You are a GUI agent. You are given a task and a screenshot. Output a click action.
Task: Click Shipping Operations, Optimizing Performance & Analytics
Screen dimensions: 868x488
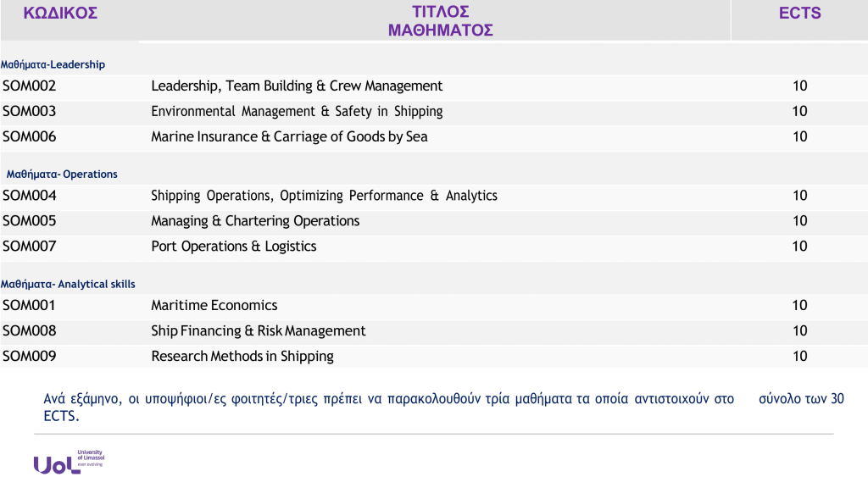coord(324,196)
